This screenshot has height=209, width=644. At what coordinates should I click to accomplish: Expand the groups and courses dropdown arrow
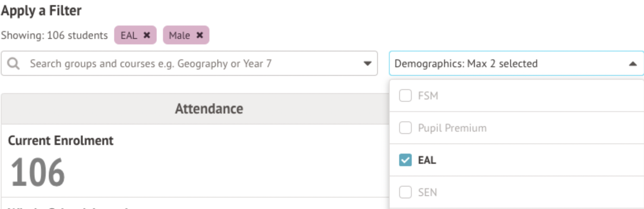[367, 63]
